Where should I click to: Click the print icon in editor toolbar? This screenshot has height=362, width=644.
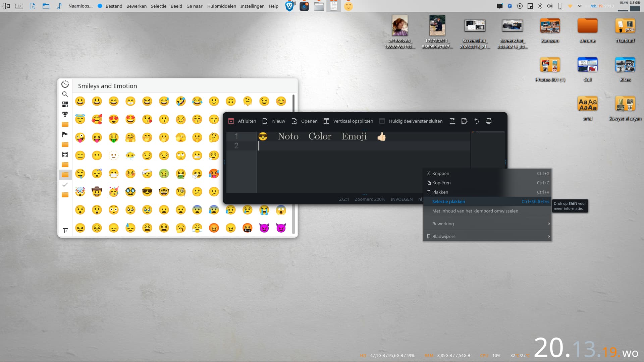[489, 121]
